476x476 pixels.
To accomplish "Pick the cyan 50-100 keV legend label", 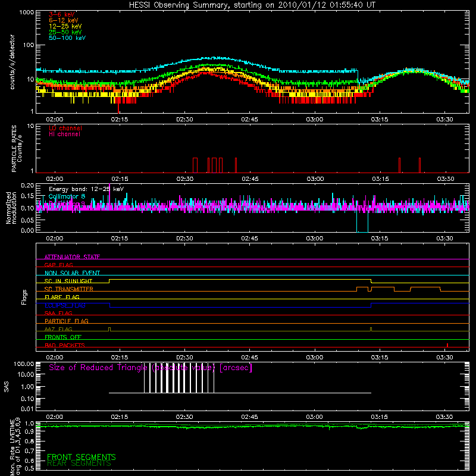I will pos(67,38).
